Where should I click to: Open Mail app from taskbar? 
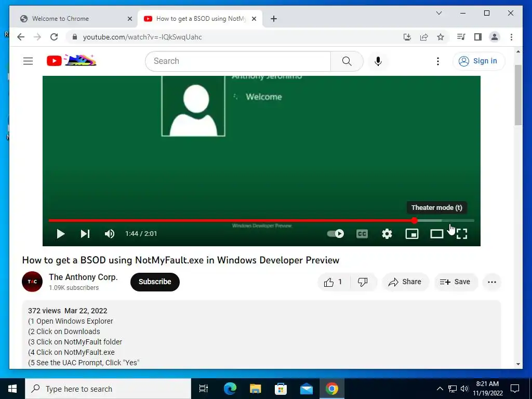[x=307, y=389]
